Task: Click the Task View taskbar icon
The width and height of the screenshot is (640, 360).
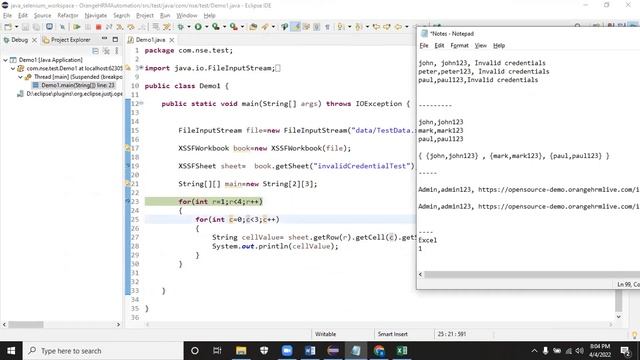Action: 217,351
